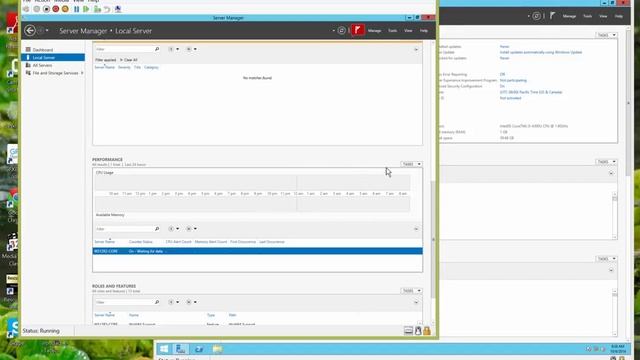Create a checkpoint using the toolbar icon
This screenshot has height=360, width=640.
click(x=97, y=9)
